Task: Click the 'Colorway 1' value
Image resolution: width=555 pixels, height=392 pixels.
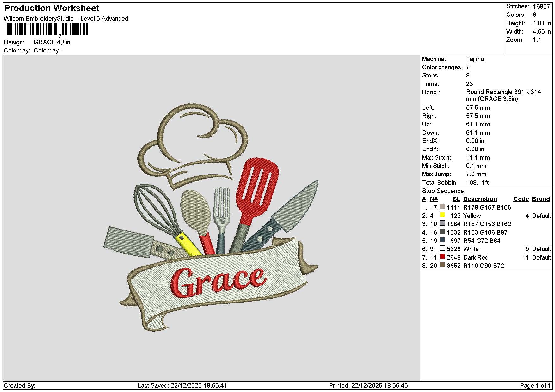Action: tap(48, 50)
